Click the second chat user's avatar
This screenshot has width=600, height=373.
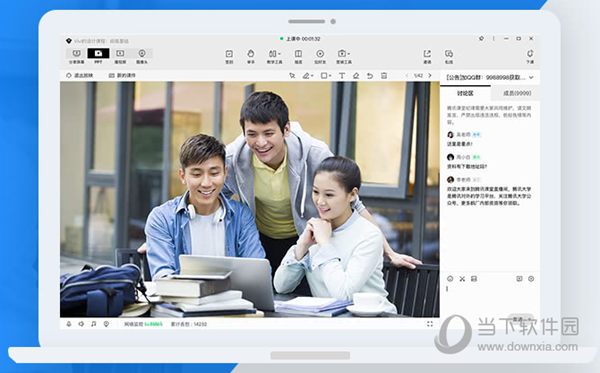pos(450,157)
